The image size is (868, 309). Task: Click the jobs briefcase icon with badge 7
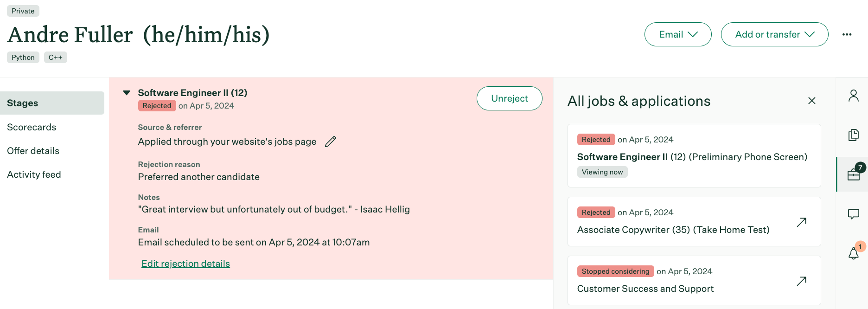[853, 174]
